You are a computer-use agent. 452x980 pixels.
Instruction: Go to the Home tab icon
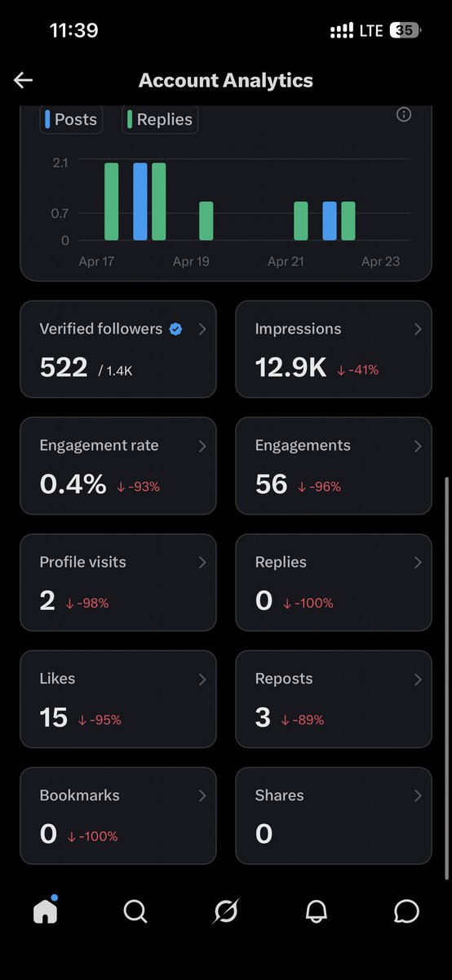(46, 911)
